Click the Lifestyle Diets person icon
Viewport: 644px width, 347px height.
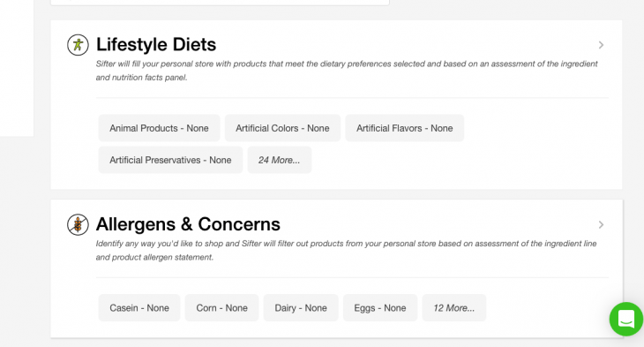point(78,45)
